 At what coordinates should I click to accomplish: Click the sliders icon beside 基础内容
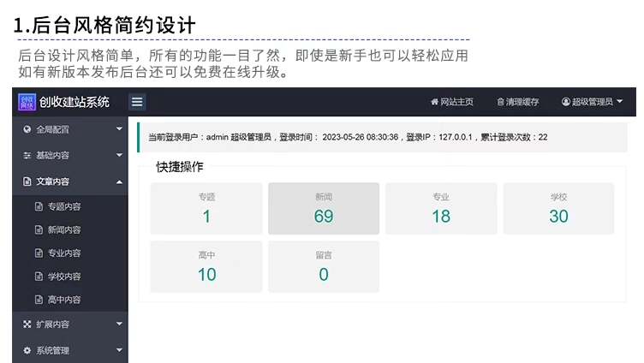pyautogui.click(x=27, y=155)
